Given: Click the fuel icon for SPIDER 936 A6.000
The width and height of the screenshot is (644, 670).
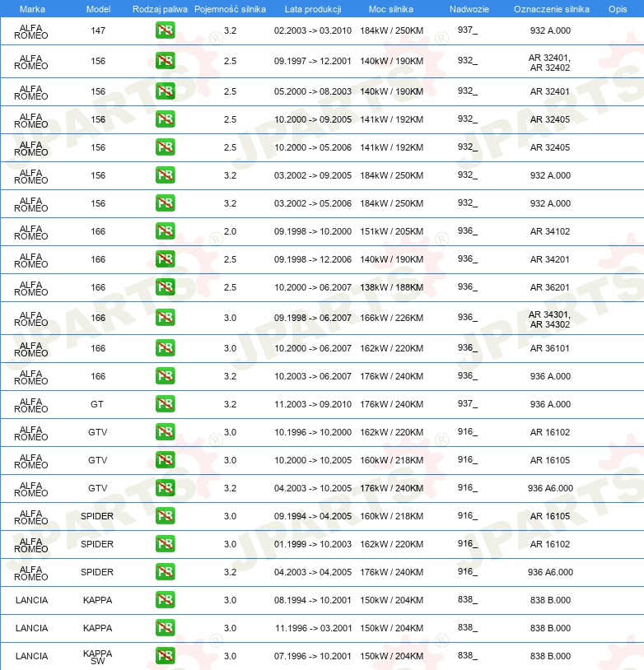Looking at the screenshot, I should [165, 572].
